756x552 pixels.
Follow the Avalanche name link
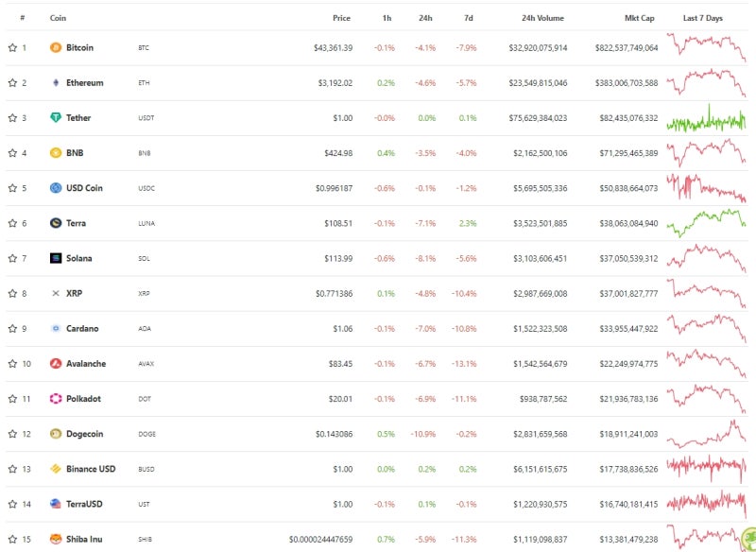(86, 364)
